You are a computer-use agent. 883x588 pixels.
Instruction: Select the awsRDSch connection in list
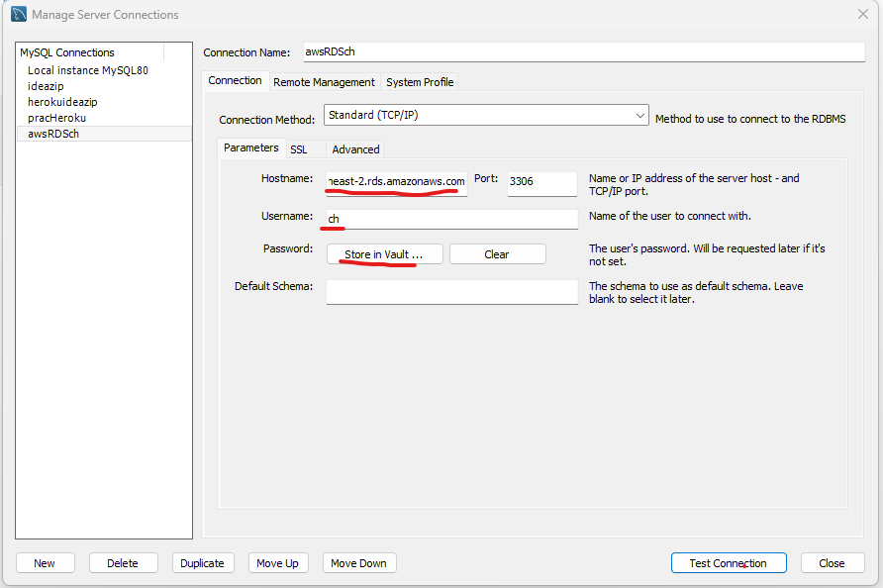coord(104,134)
